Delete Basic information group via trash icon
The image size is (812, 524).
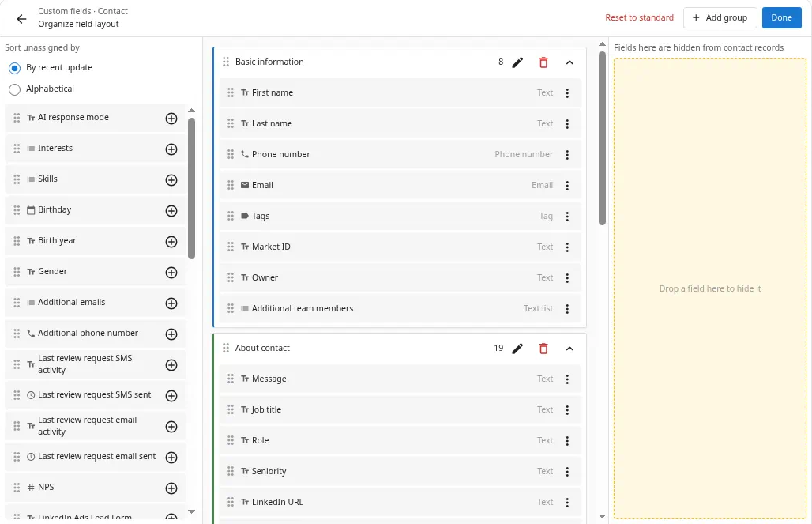pos(543,62)
